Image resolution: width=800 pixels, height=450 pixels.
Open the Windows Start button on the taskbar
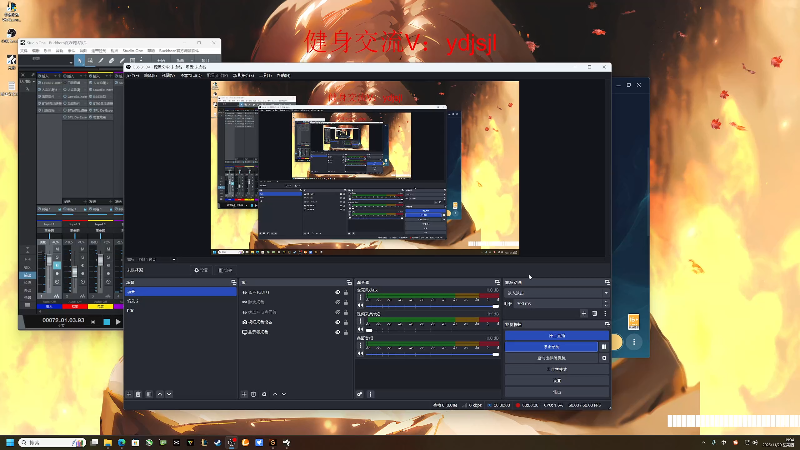point(10,442)
